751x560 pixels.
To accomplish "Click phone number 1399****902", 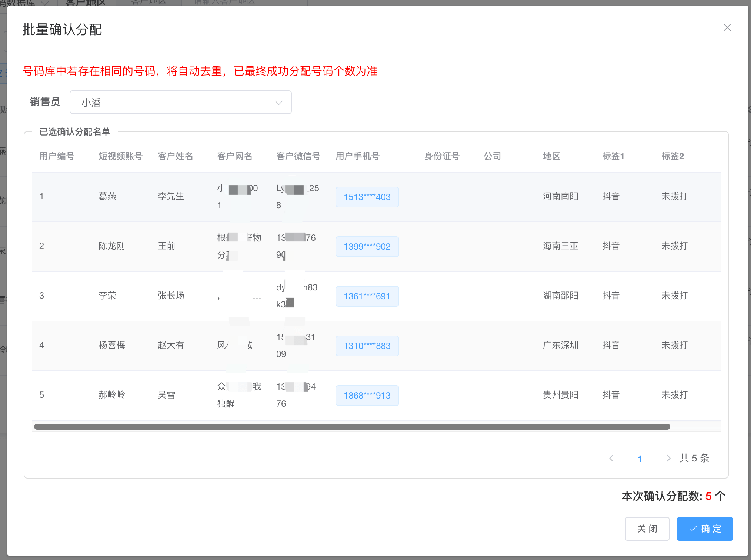I will pyautogui.click(x=367, y=247).
